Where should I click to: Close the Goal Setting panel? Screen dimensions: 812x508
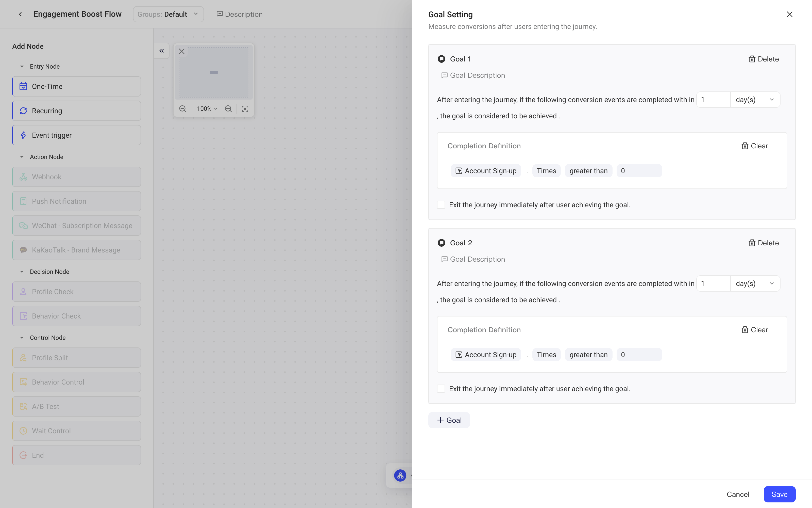point(789,14)
